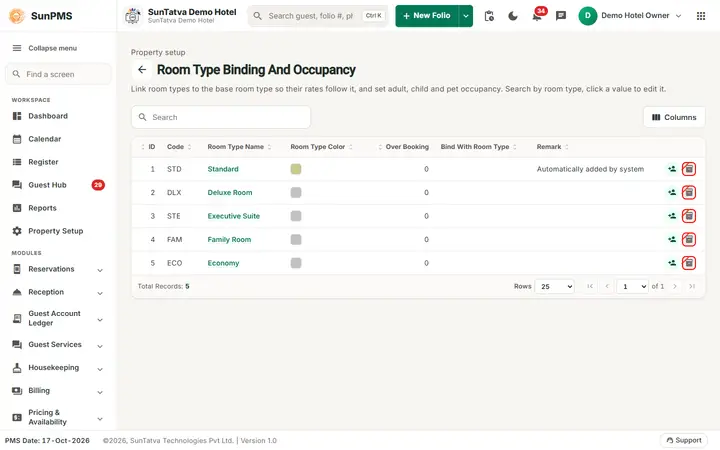
Task: Expand the Housekeeping module menu
Action: click(x=57, y=367)
